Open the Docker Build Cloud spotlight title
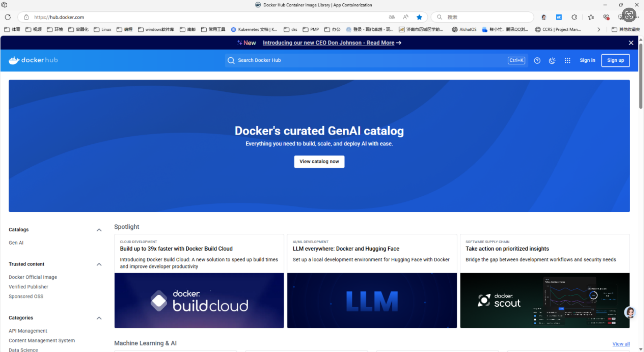The height and width of the screenshot is (352, 644). tap(176, 249)
